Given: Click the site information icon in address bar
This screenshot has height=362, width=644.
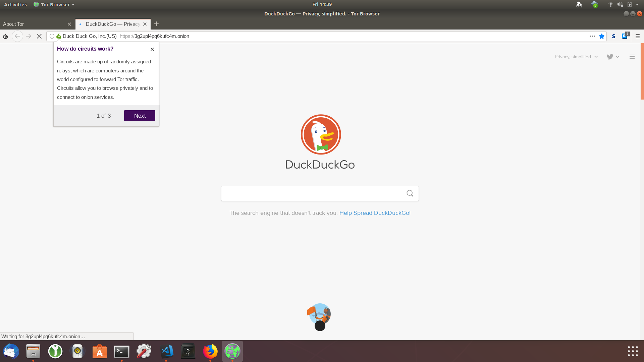Looking at the screenshot, I should tap(52, 36).
